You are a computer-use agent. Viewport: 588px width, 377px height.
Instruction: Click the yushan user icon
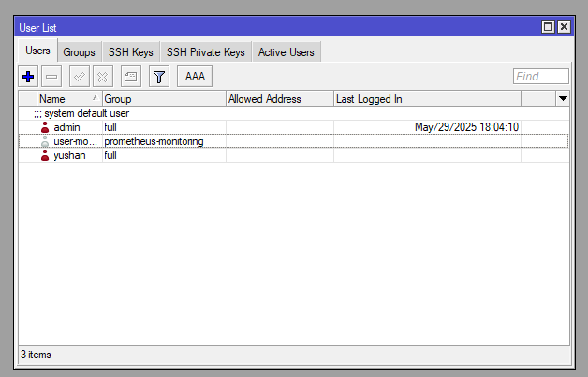click(45, 155)
